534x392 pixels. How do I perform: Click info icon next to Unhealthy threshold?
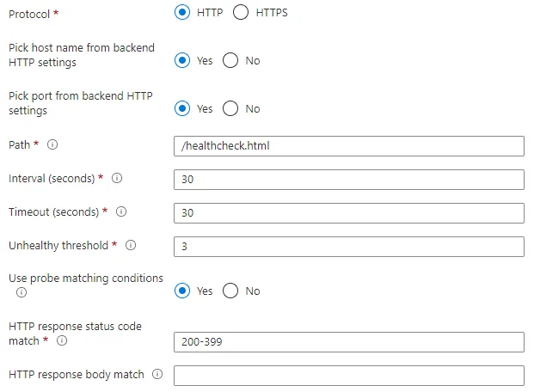(131, 245)
